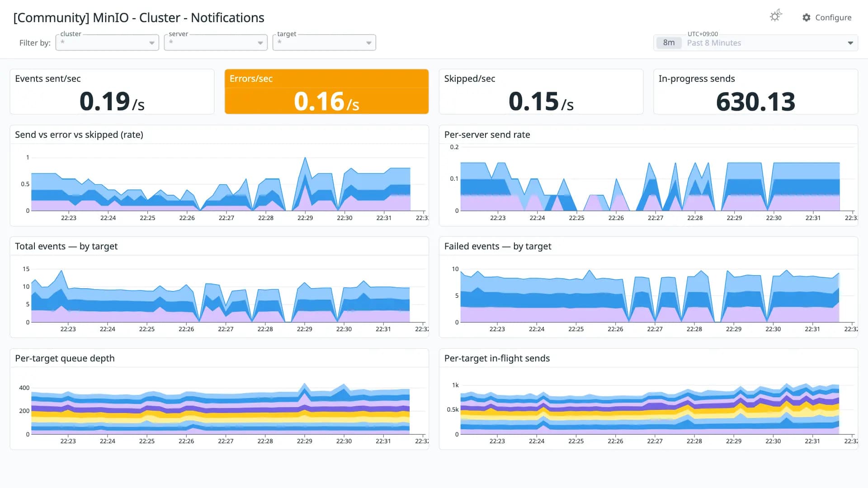Open the cluster filter dropdown
Image resolution: width=868 pixels, height=488 pixels.
click(x=107, y=42)
